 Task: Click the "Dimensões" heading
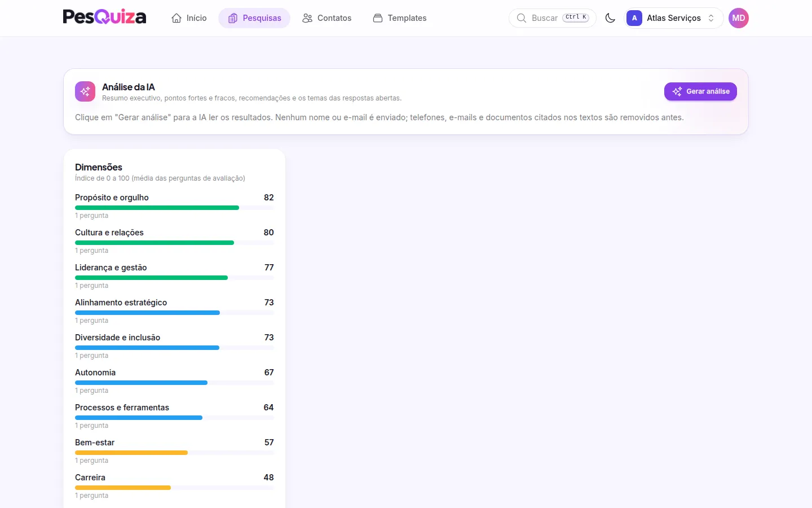(x=99, y=167)
